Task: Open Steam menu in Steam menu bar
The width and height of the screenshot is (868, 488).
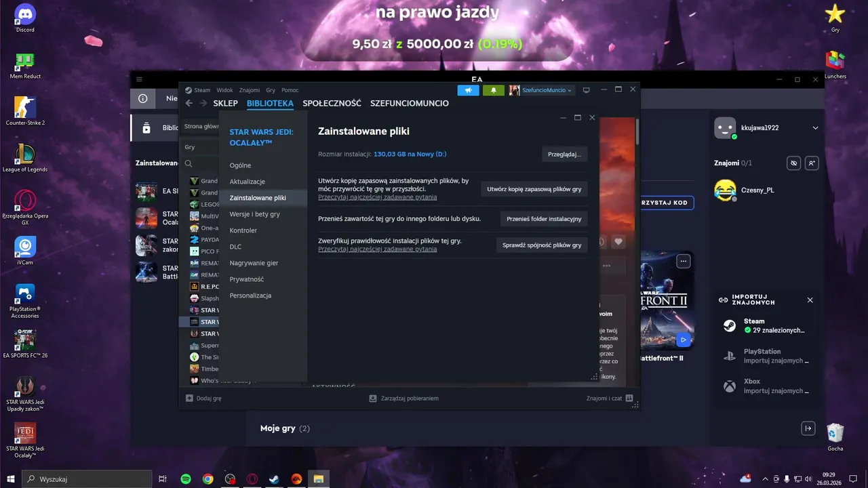Action: coord(202,90)
